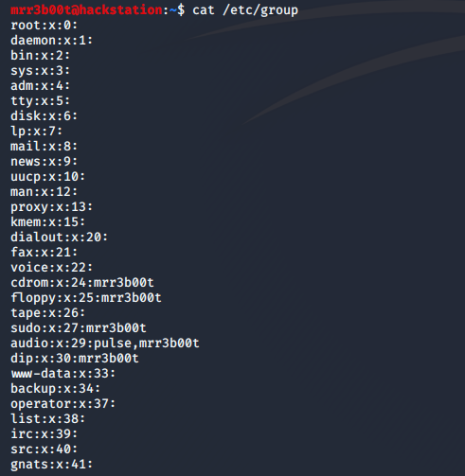This screenshot has width=465, height=476.
Task: Select the cdrom:x:24:mrr3b00t line
Action: [82, 283]
